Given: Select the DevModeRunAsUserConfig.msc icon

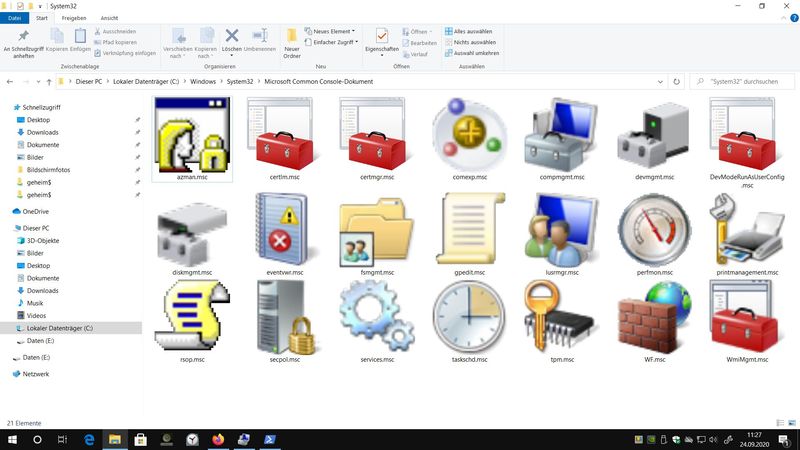Looking at the screenshot, I should point(747,135).
